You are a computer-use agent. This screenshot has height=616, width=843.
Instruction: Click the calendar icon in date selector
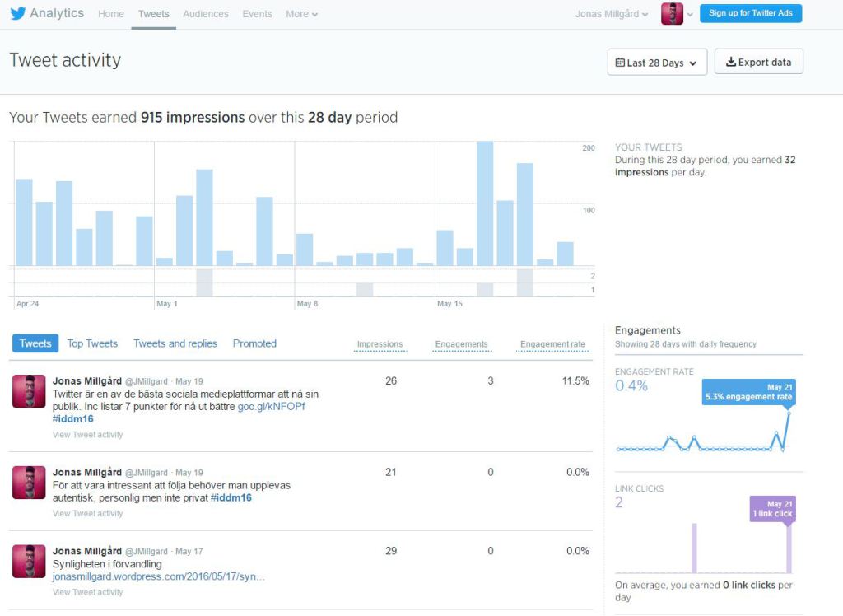tap(620, 63)
